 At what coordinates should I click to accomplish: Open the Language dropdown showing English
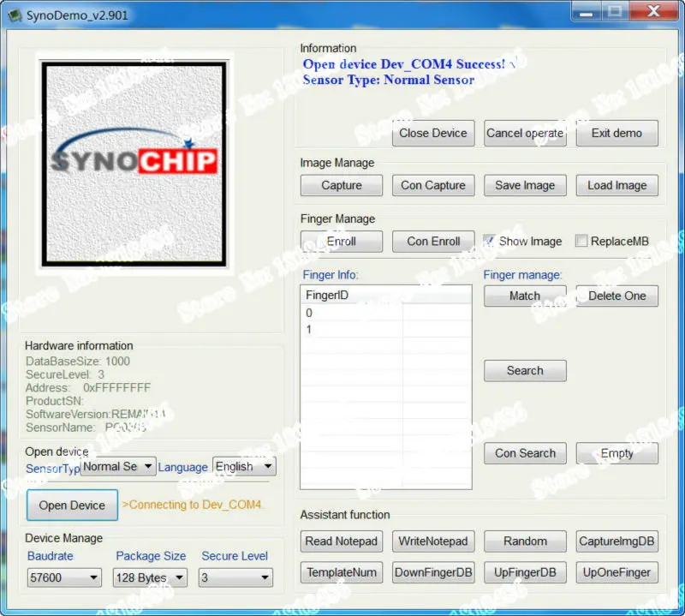tap(244, 466)
